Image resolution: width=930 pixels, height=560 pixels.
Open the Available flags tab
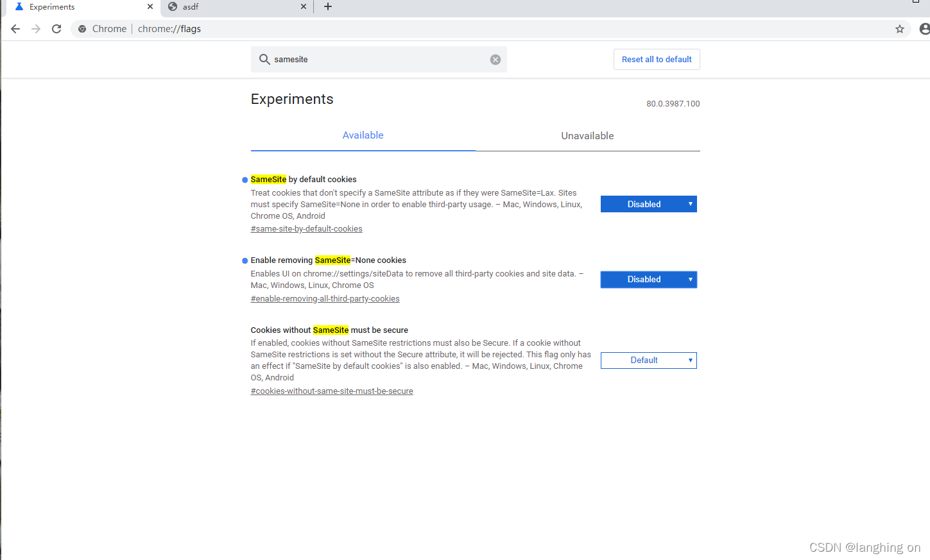click(363, 135)
